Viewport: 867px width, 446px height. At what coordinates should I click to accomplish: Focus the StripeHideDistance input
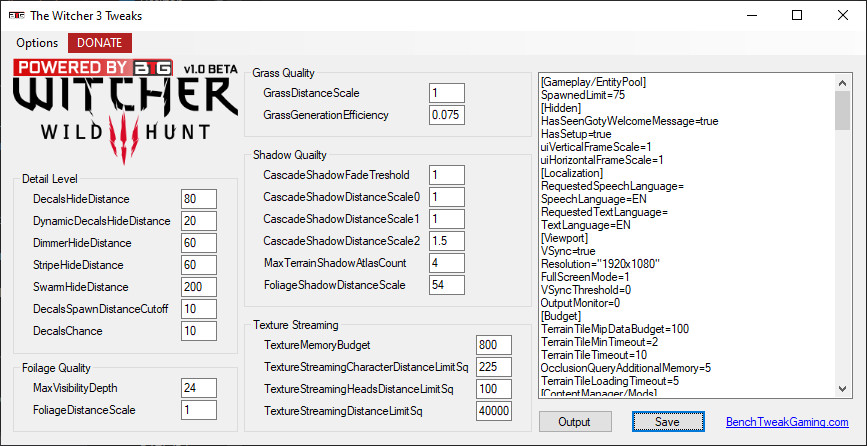[199, 265]
